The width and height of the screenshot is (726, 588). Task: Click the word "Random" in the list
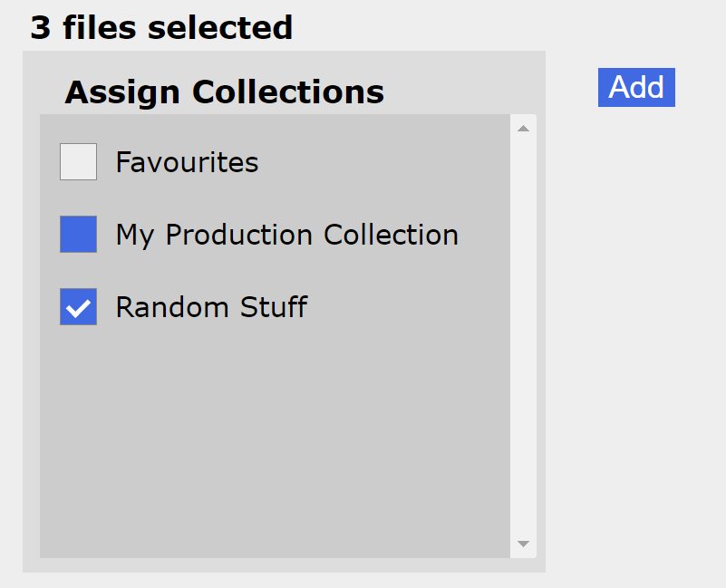173,307
